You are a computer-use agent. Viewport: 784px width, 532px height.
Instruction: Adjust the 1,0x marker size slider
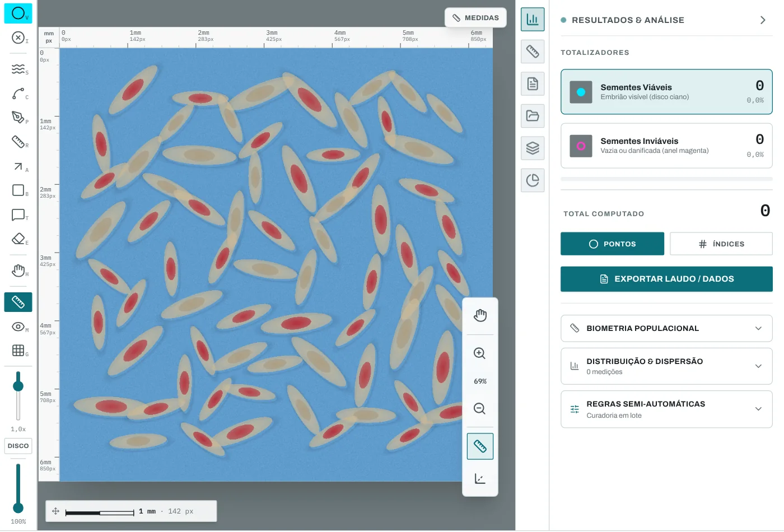pyautogui.click(x=18, y=396)
